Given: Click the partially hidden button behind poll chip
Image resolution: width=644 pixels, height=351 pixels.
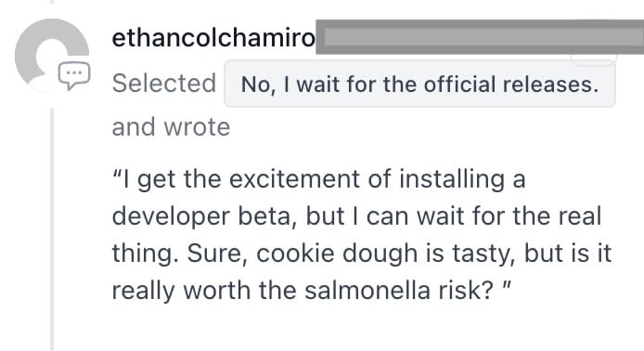Looking at the screenshot, I should click(594, 60).
